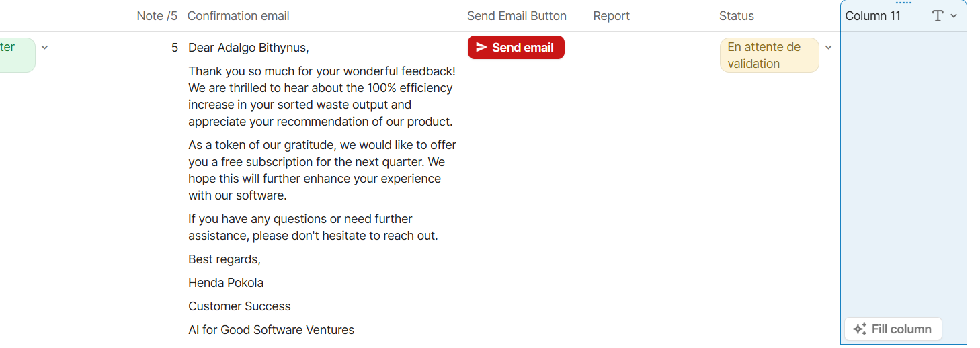The height and width of the screenshot is (348, 980).
Task: Click the Send Email Button column header
Action: pos(516,16)
